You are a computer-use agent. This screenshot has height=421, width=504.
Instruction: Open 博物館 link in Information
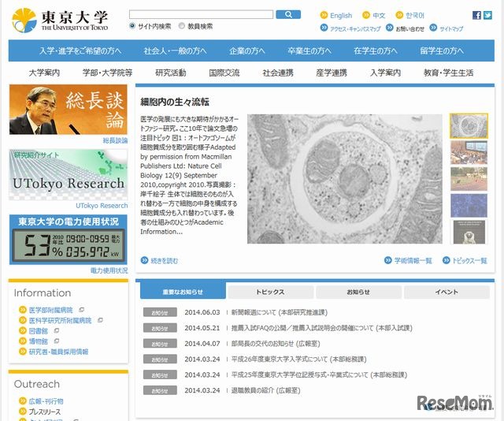[39, 341]
